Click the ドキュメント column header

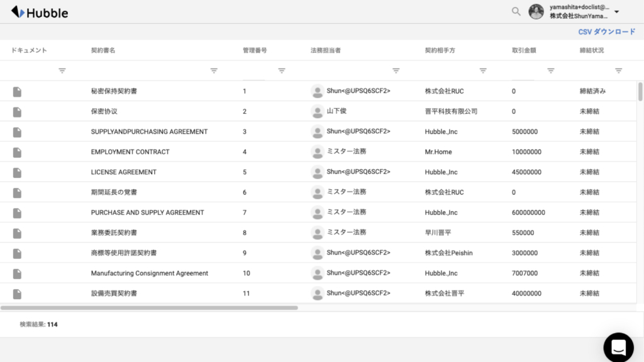pos(29,50)
